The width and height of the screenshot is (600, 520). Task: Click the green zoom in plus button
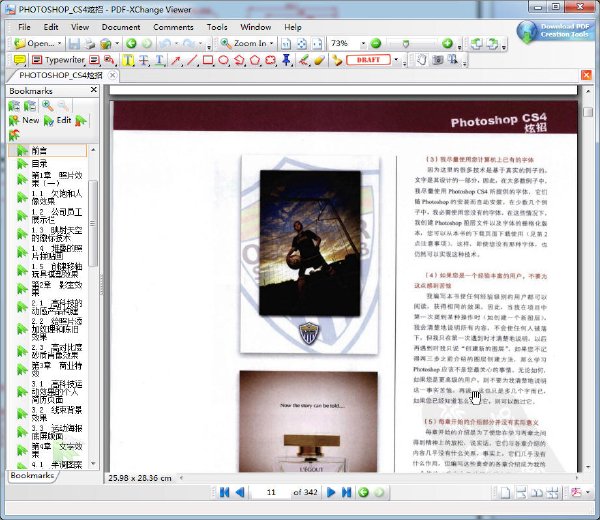[447, 44]
